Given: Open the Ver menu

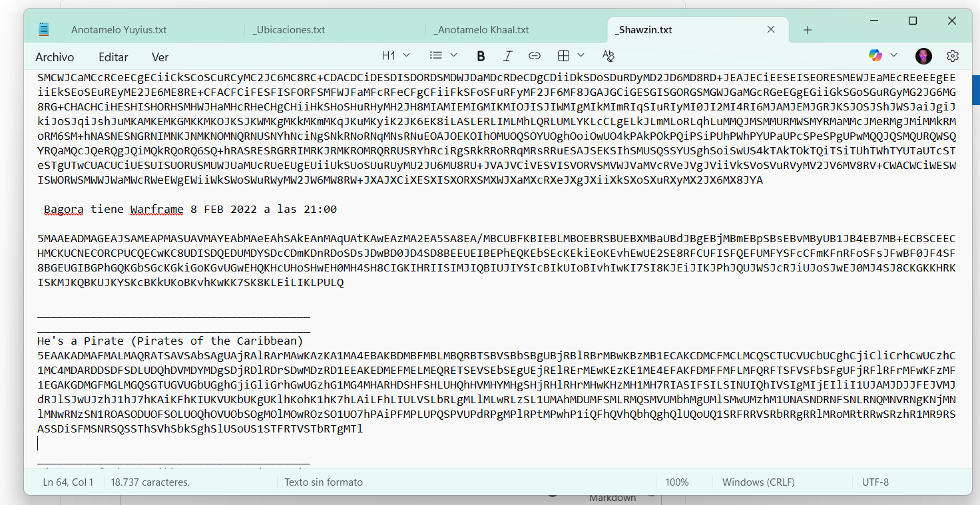Looking at the screenshot, I should click(160, 57).
